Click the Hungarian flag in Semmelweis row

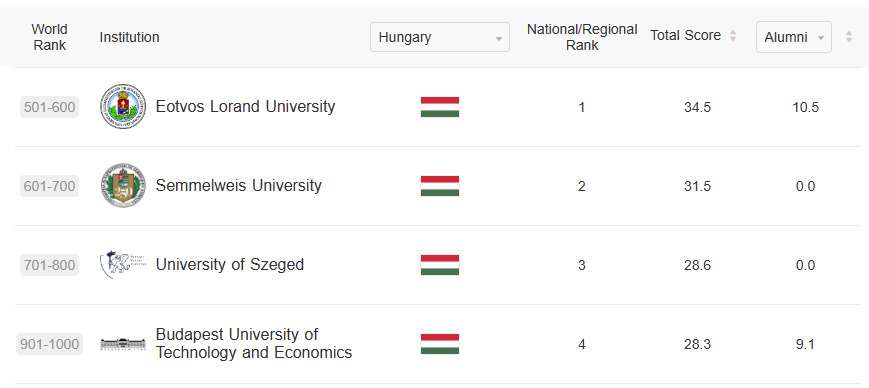pyautogui.click(x=439, y=186)
